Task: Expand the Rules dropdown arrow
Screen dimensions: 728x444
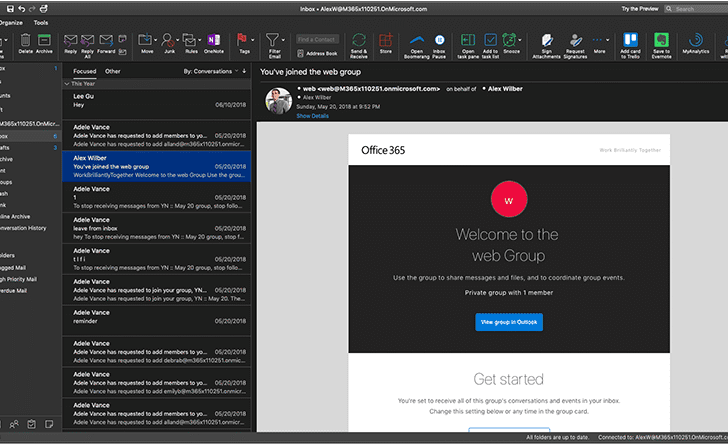Action: pyautogui.click(x=200, y=40)
